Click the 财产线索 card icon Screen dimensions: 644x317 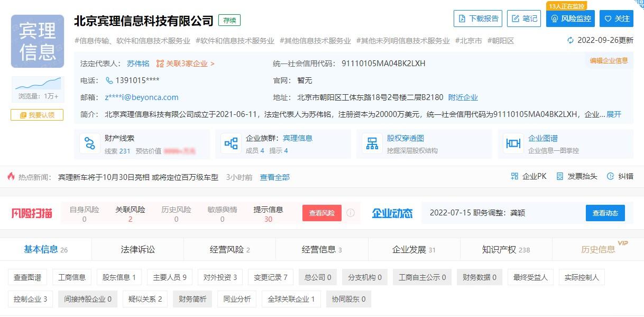[90, 143]
